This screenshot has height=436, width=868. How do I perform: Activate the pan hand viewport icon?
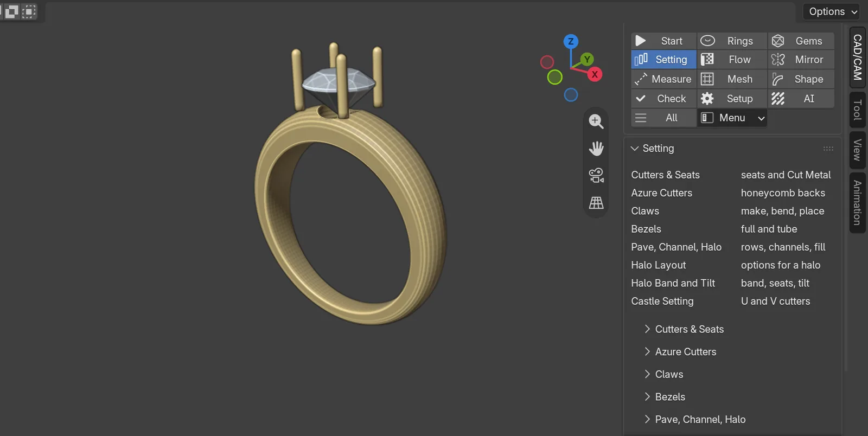click(596, 149)
